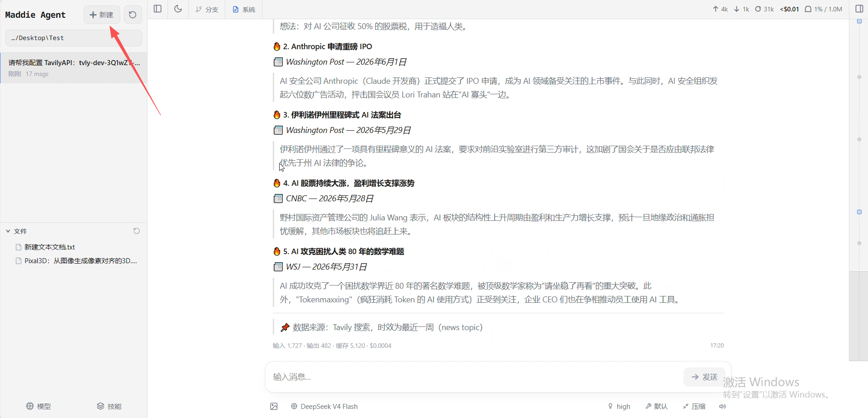Viewport: 868px width, 418px height.
Task: Click the token stats line 输入 1,727
Action: coord(332,346)
